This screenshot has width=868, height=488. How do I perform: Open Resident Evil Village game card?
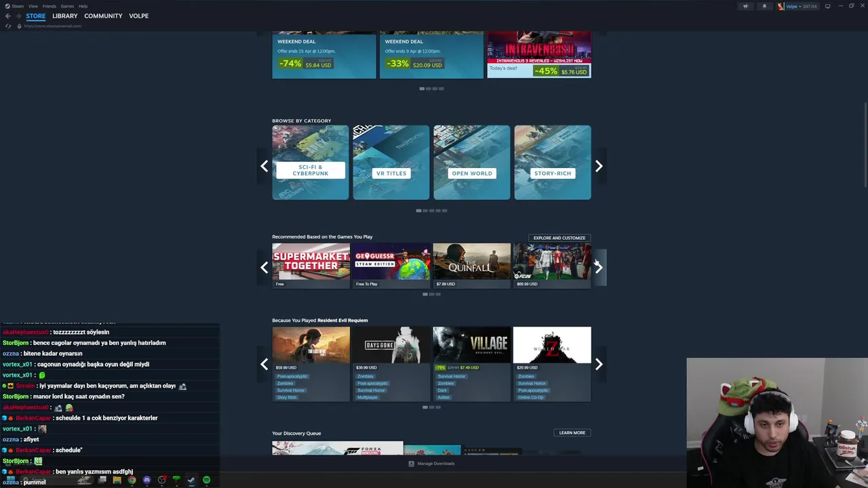click(x=472, y=364)
